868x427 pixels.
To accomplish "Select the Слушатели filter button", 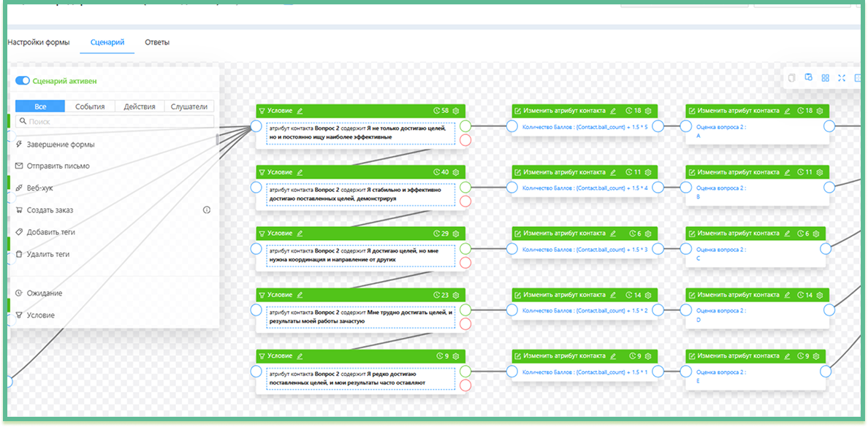I will [x=189, y=106].
